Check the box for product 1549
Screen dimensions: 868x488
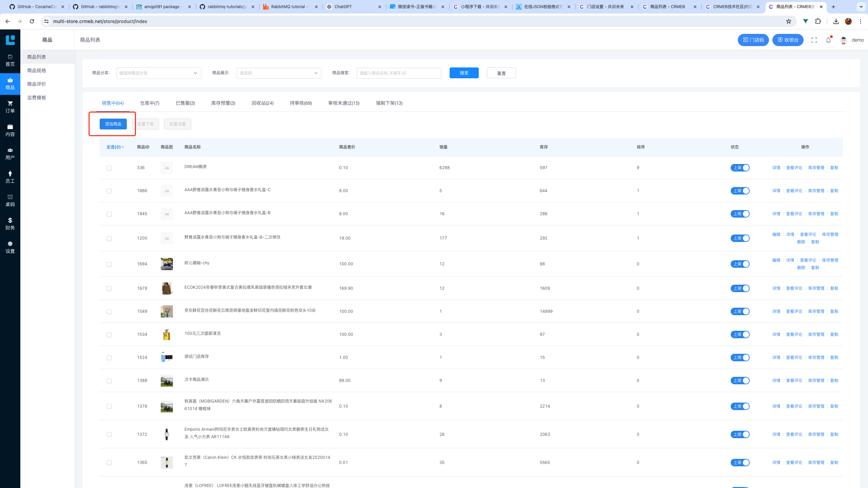click(x=109, y=312)
